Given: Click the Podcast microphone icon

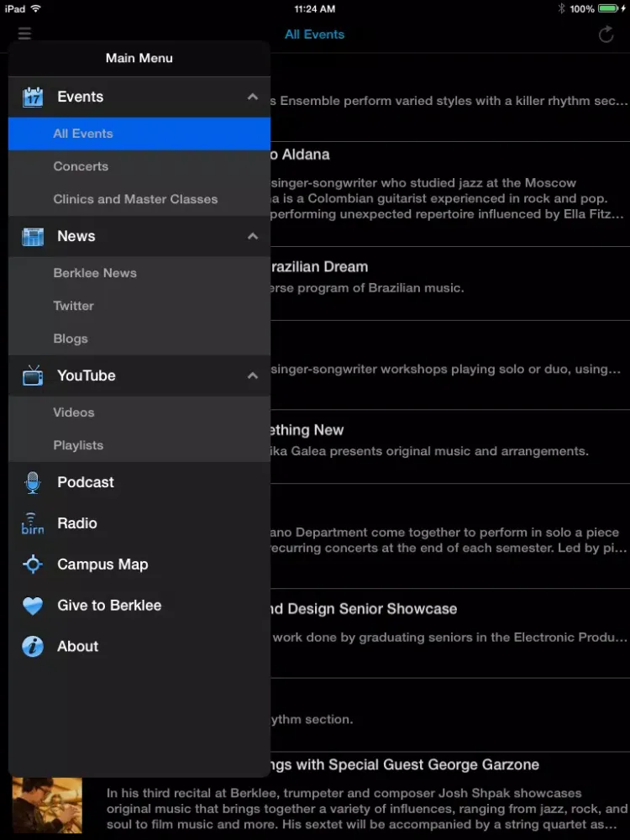Looking at the screenshot, I should click(x=33, y=482).
